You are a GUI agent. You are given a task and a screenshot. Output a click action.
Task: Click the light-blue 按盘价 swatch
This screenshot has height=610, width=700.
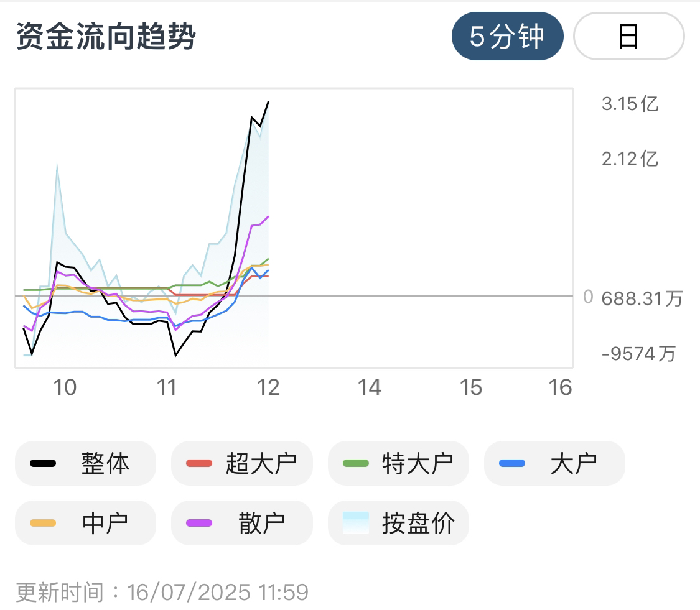pyautogui.click(x=356, y=523)
